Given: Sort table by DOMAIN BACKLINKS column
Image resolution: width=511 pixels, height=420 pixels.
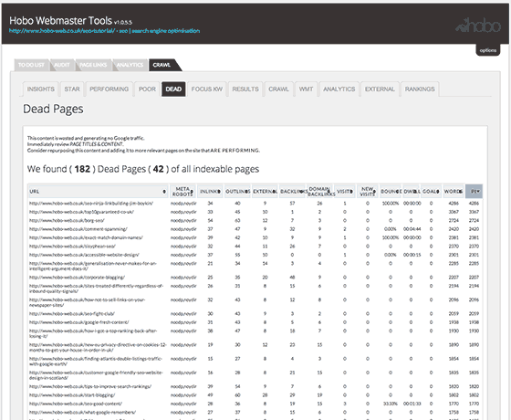Looking at the screenshot, I should (319, 192).
